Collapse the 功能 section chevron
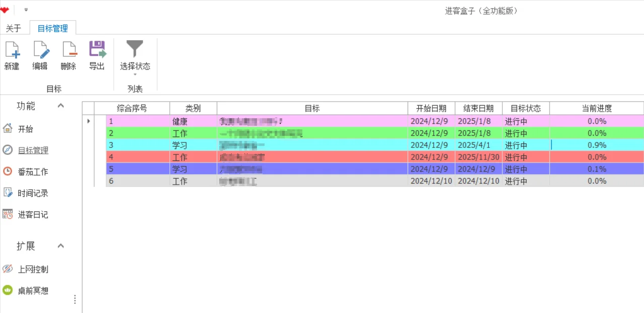 click(61, 106)
